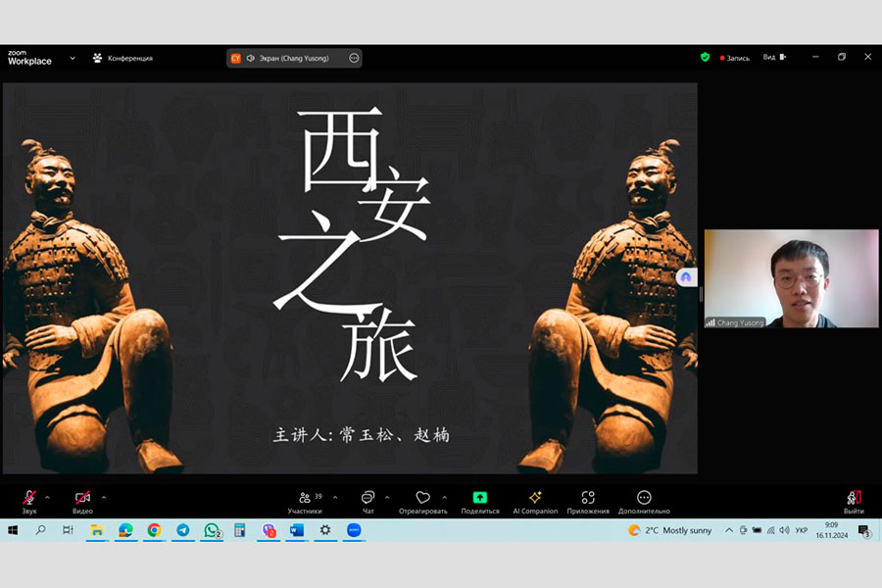Unmute microphone with the Звук button
The image size is (882, 588).
coord(29,502)
